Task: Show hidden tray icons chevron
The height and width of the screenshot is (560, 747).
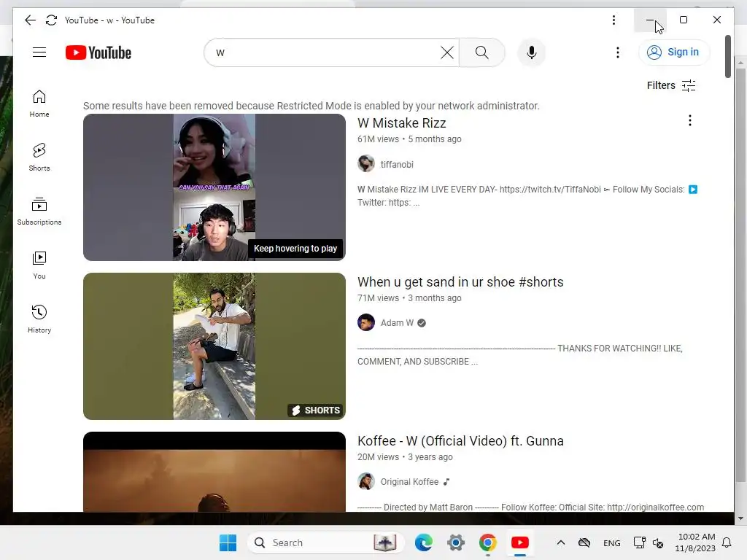Action: pyautogui.click(x=561, y=542)
